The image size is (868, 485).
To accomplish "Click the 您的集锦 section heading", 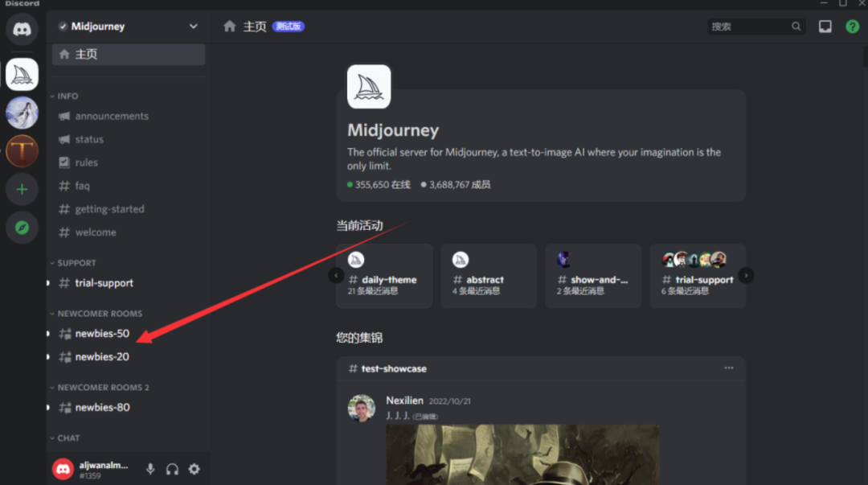I will coord(360,338).
